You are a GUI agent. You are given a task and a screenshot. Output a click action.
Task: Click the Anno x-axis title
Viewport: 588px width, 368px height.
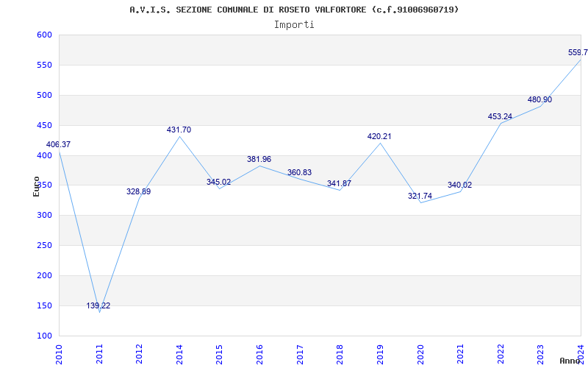[x=570, y=361]
